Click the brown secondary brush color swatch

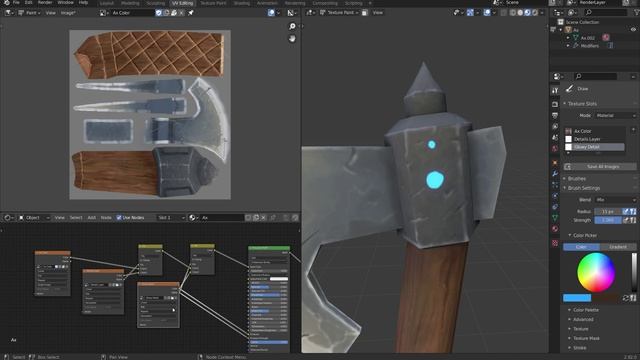(x=605, y=298)
